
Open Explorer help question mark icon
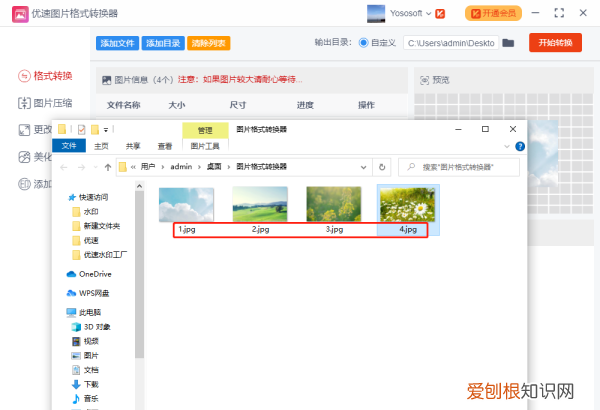coord(520,146)
